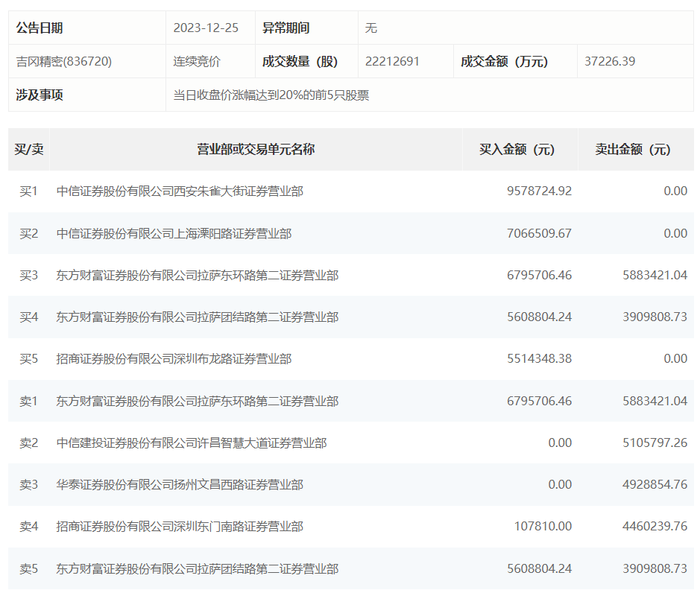Select 3909808.73 in the 买4 row
Screen dimensions: 700x593
tap(655, 317)
